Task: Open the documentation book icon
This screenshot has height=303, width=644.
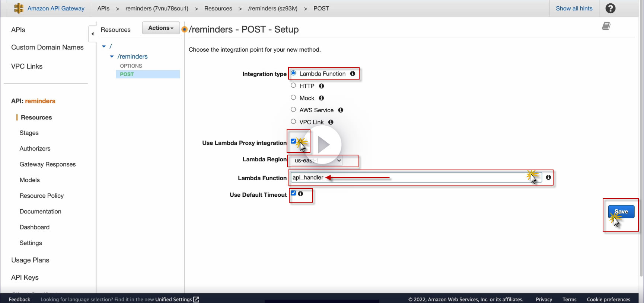Action: point(606,26)
